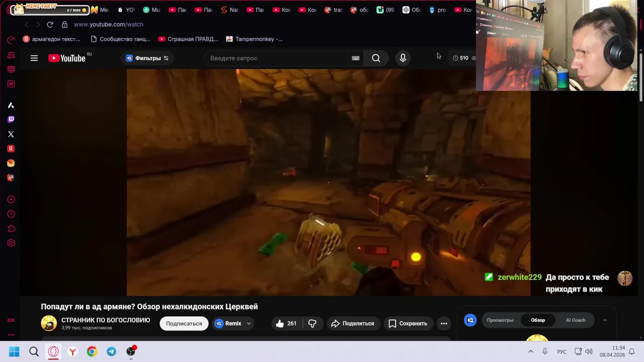Screen dimensions: 644x362
Task: Click the blue IQ icon in the side panel
Action: (x=470, y=320)
